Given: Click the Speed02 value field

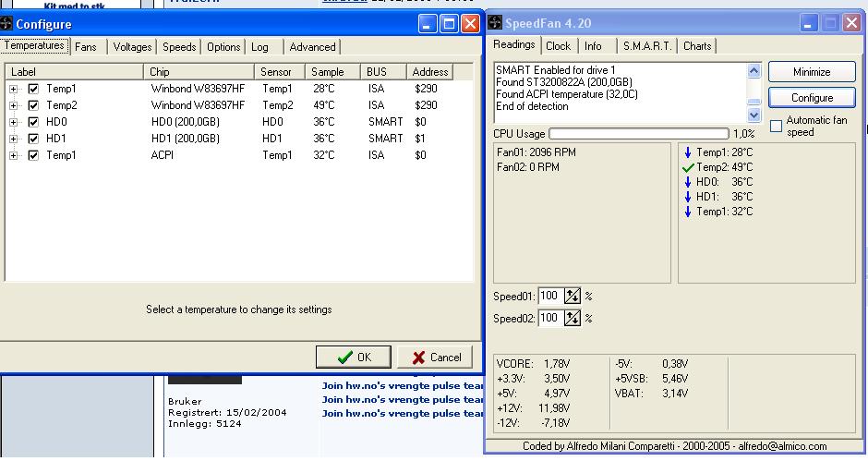Looking at the screenshot, I should (x=550, y=318).
